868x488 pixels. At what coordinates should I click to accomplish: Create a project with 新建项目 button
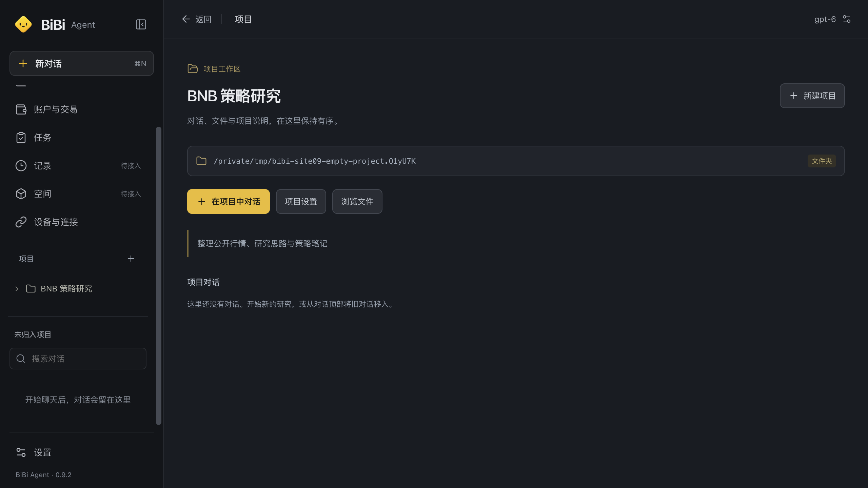pyautogui.click(x=812, y=96)
